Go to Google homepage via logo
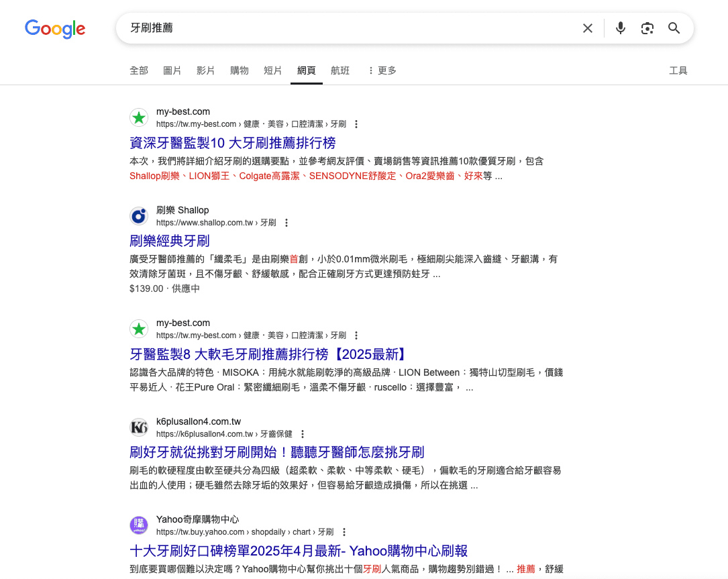 tap(55, 29)
